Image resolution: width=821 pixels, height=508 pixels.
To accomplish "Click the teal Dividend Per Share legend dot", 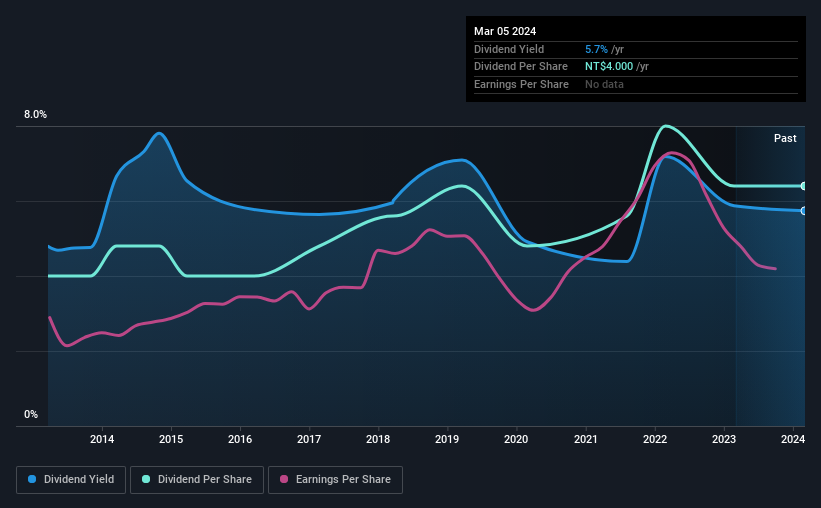I will [146, 479].
